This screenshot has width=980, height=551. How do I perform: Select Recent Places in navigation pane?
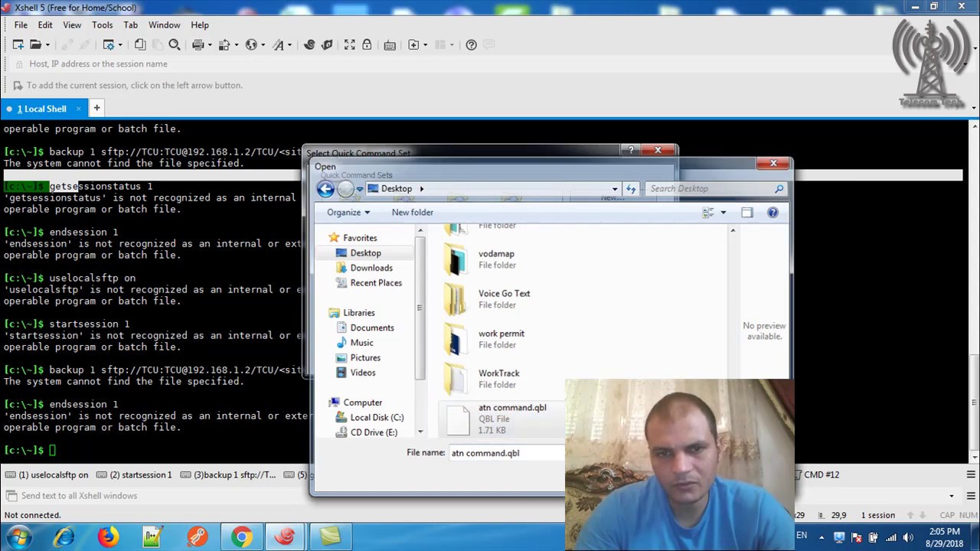click(376, 282)
